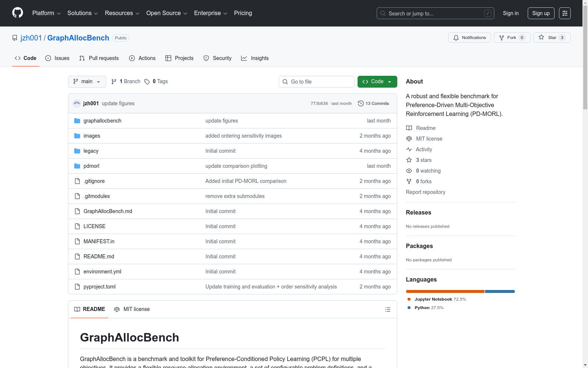Image resolution: width=588 pixels, height=368 pixels.
Task: Click the bell icon in Notifications button
Action: (456, 38)
